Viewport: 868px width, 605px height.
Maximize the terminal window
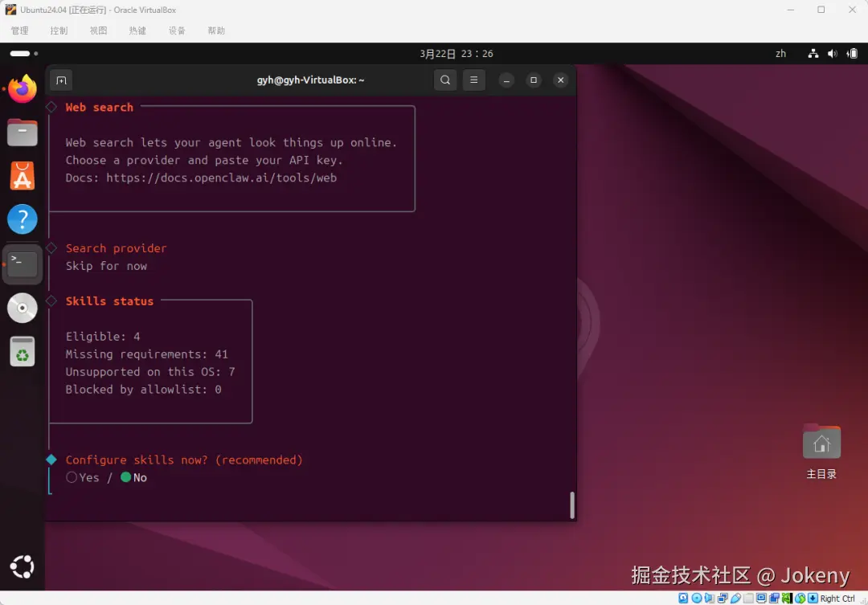(x=534, y=80)
